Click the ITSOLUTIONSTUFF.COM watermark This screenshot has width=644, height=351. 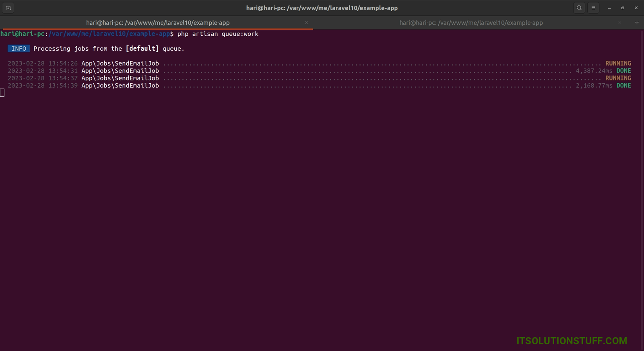pyautogui.click(x=572, y=341)
